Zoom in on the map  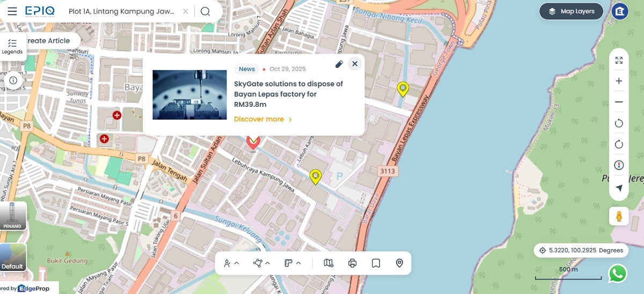coord(619,81)
